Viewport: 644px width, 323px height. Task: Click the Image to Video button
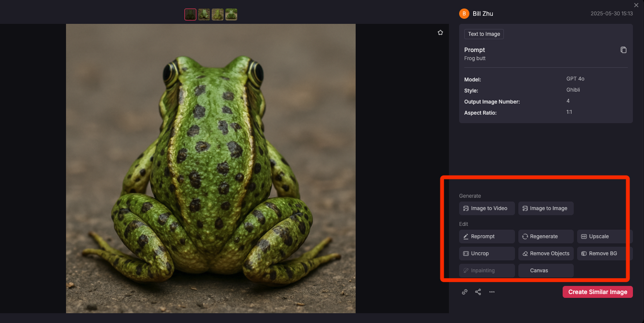point(487,208)
